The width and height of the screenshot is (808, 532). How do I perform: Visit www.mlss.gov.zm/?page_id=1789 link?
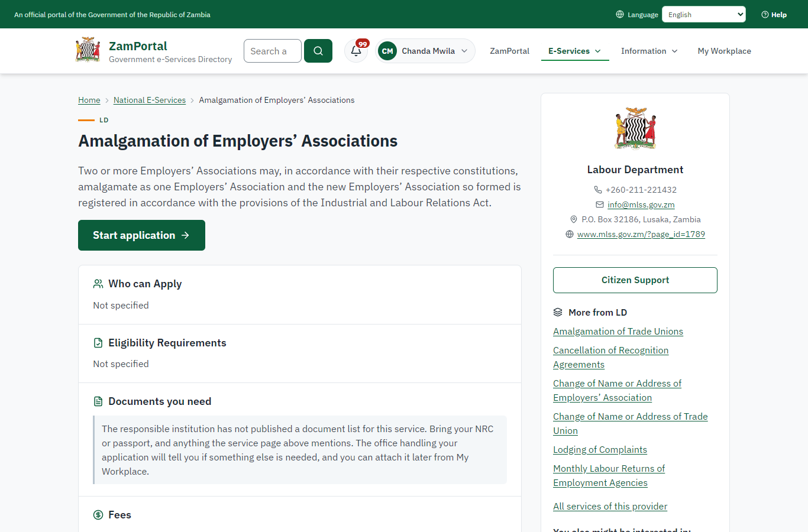(641, 234)
